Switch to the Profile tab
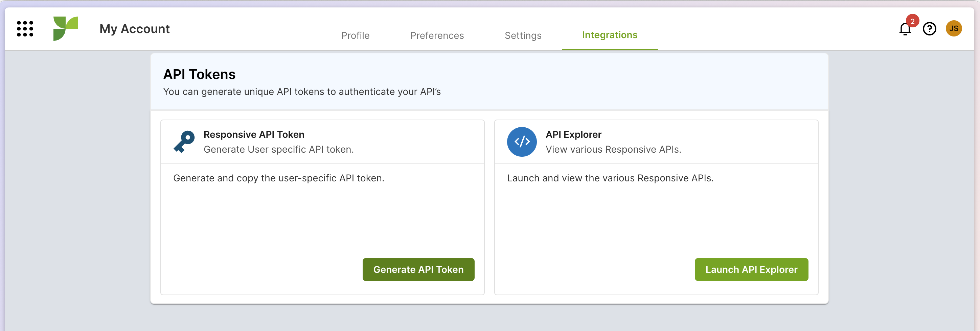The image size is (980, 331). (355, 35)
